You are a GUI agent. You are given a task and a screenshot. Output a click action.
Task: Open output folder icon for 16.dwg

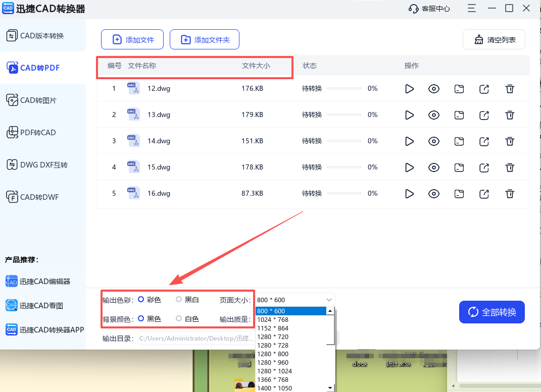(459, 194)
